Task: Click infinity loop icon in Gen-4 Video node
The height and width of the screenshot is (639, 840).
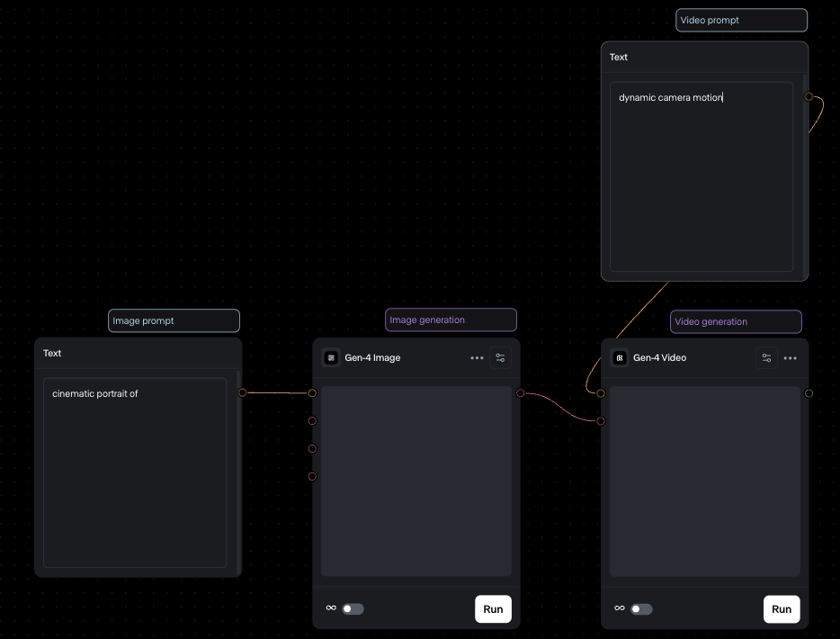Action: click(x=620, y=608)
